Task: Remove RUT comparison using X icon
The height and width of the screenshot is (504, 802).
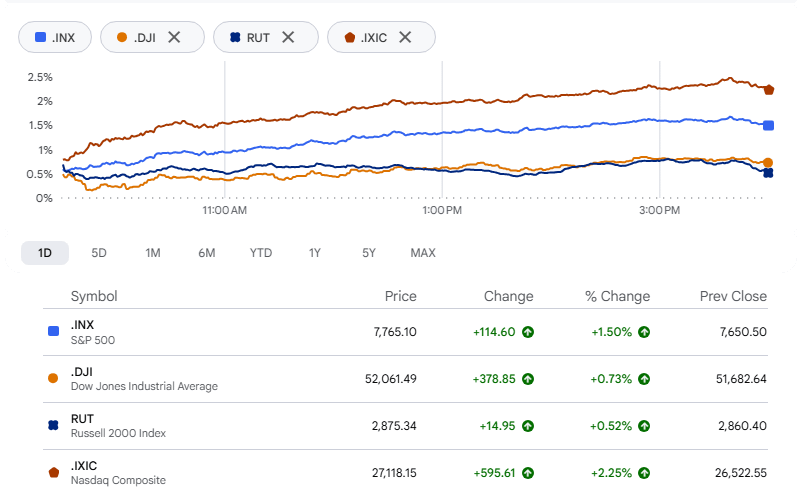Action: click(x=288, y=37)
